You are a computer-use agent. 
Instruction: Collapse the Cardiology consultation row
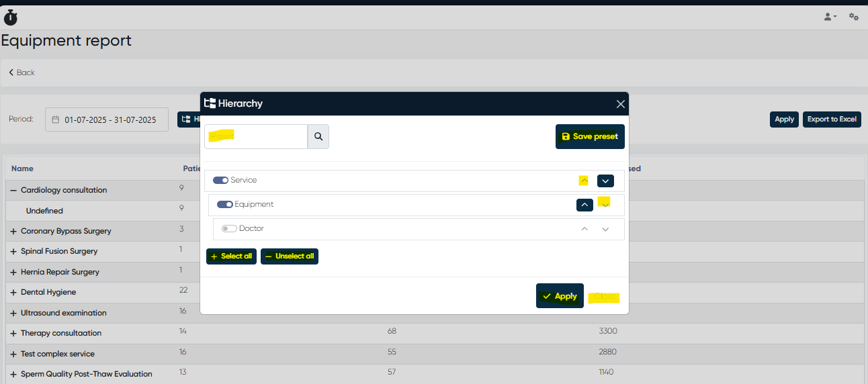click(x=13, y=190)
